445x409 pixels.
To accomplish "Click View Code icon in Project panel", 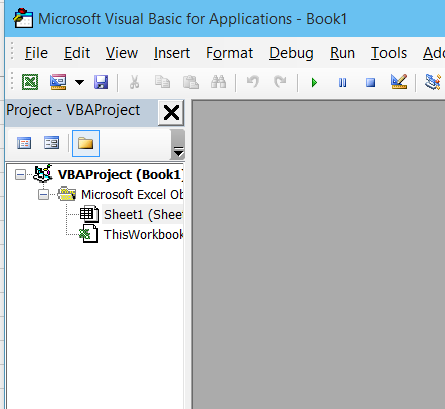I will point(24,144).
